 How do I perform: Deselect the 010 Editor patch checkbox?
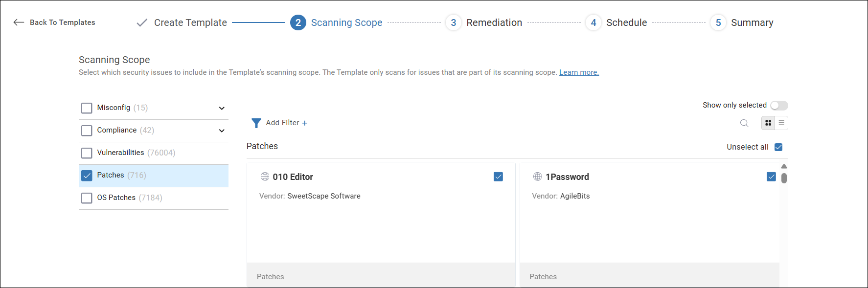click(498, 177)
